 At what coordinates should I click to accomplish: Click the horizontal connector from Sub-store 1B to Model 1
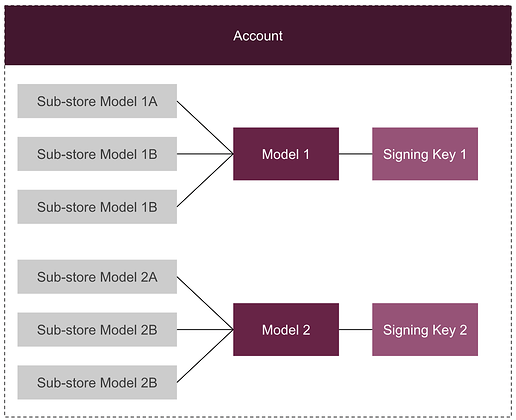tap(205, 154)
